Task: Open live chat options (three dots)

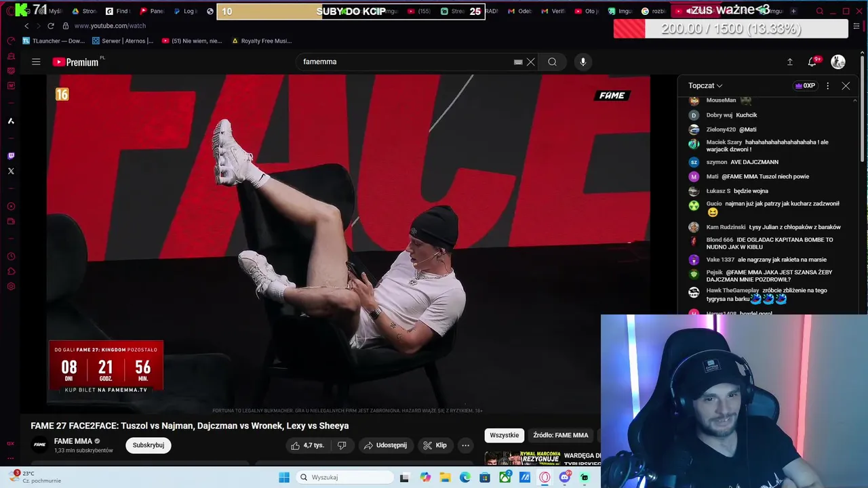Action: coord(827,86)
